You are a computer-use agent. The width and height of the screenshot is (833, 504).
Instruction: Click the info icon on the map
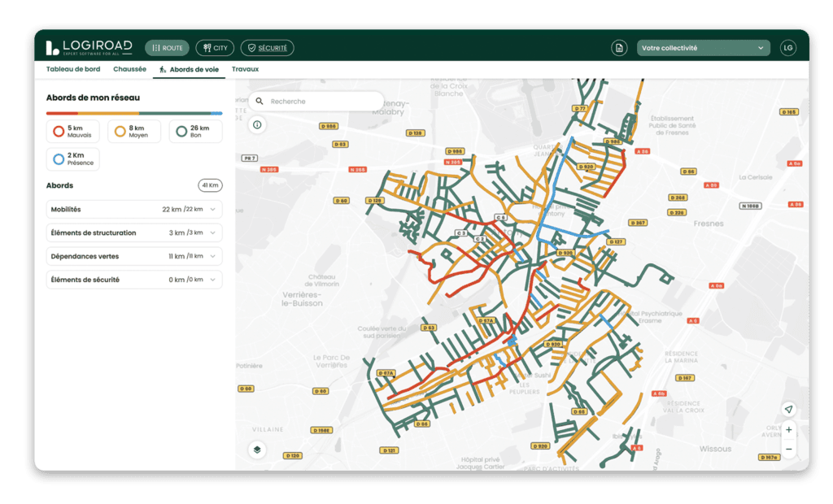click(257, 124)
